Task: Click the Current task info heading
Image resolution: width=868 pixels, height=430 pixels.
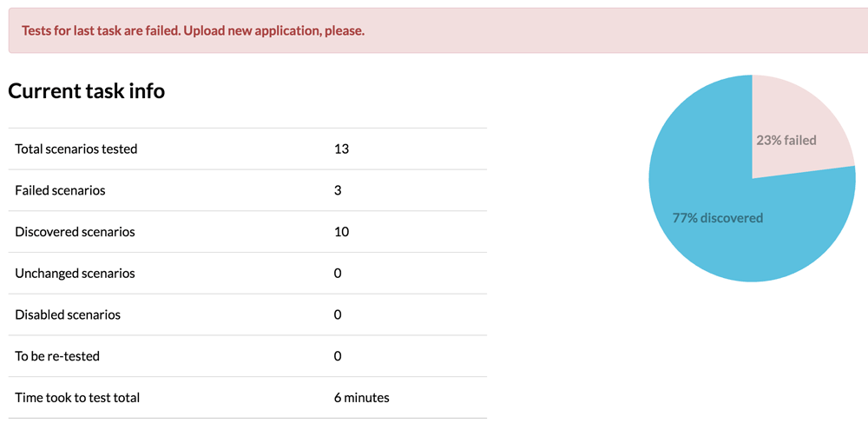Action: [86, 90]
